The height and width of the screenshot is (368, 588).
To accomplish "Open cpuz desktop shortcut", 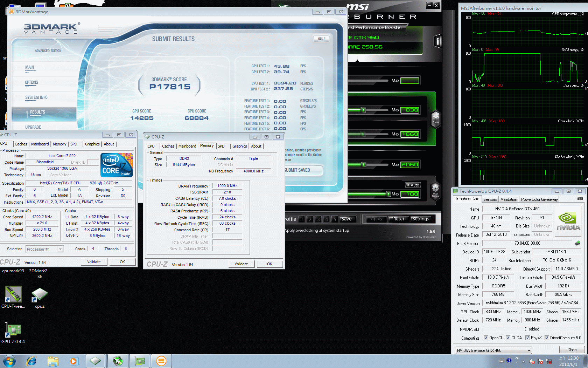I will tap(40, 298).
